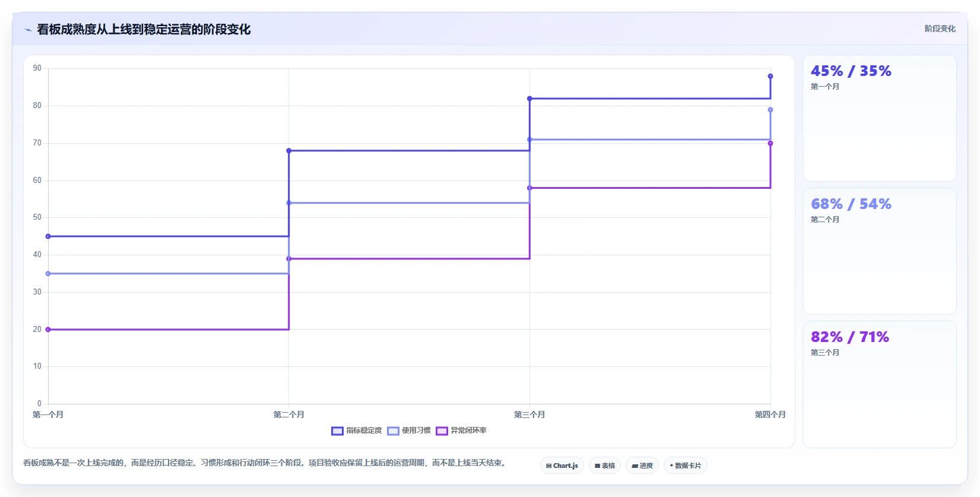Click the 第二个月 x-axis label
Image resolution: width=980 pixels, height=497 pixels.
point(289,414)
